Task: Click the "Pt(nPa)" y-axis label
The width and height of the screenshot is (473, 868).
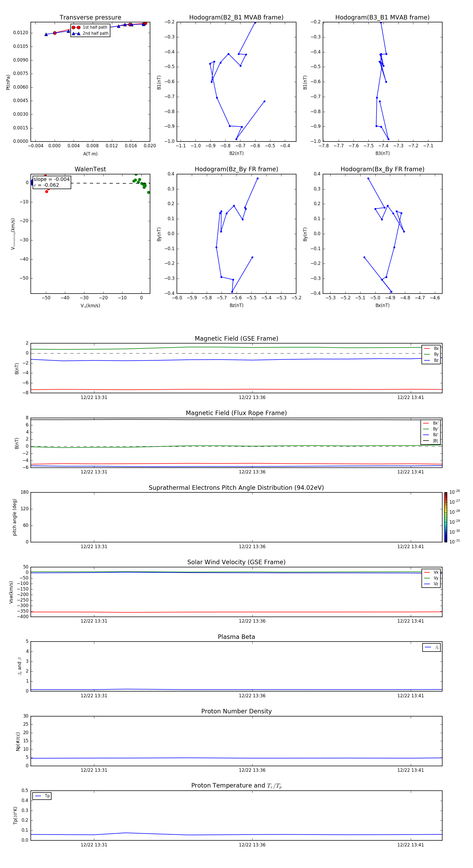Action: coord(8,82)
